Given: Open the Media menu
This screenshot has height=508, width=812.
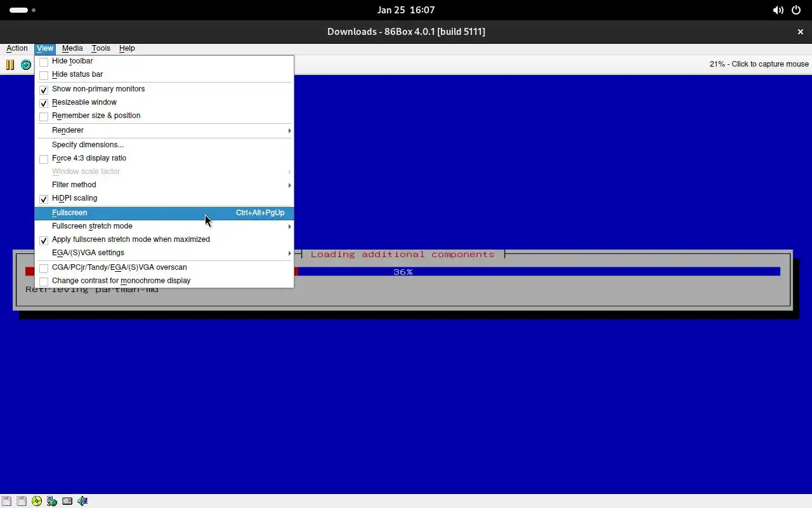Looking at the screenshot, I should pyautogui.click(x=72, y=48).
